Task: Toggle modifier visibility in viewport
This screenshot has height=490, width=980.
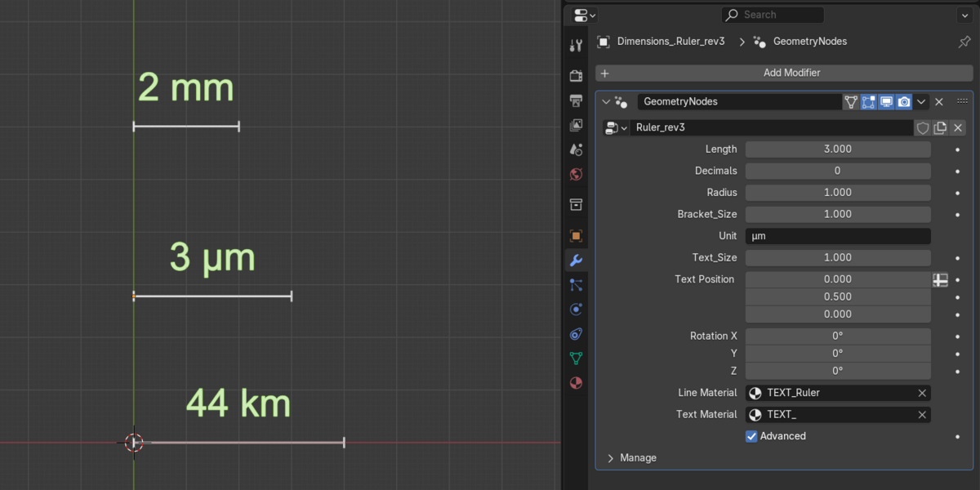Action: (x=886, y=102)
